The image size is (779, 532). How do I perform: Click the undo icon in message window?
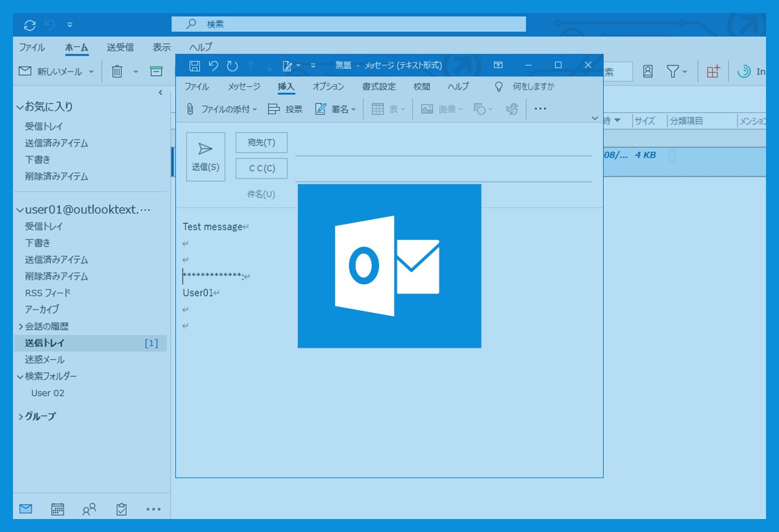(x=213, y=66)
